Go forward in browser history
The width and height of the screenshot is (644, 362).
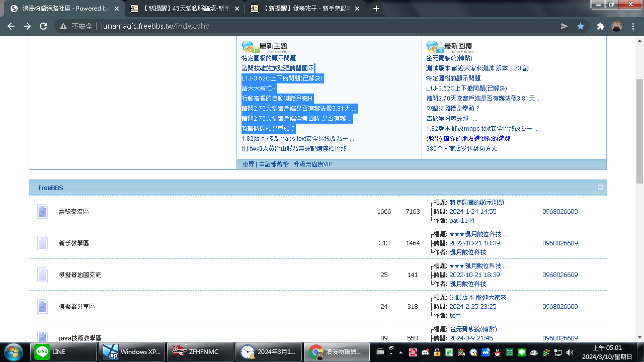point(27,26)
